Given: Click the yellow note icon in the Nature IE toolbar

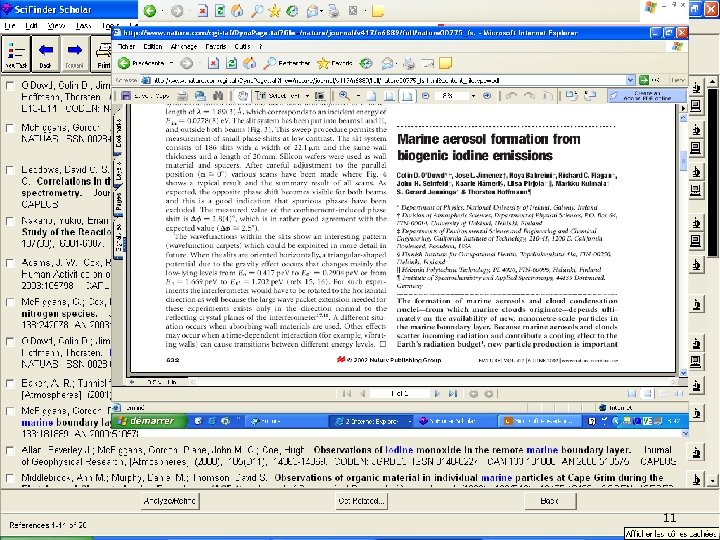Looking at the screenshot, I should coord(445,63).
